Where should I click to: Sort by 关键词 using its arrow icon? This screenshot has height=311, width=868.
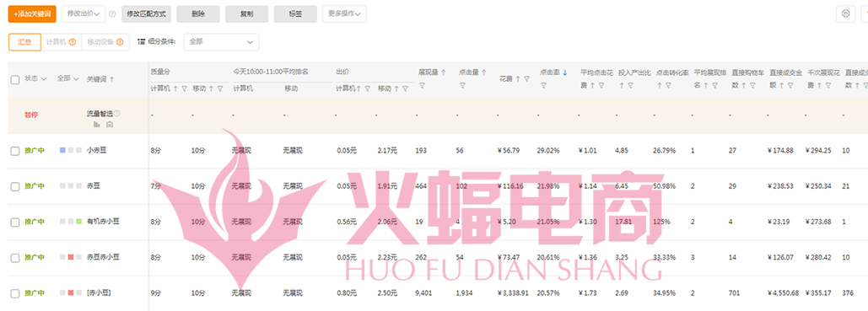pos(112,79)
